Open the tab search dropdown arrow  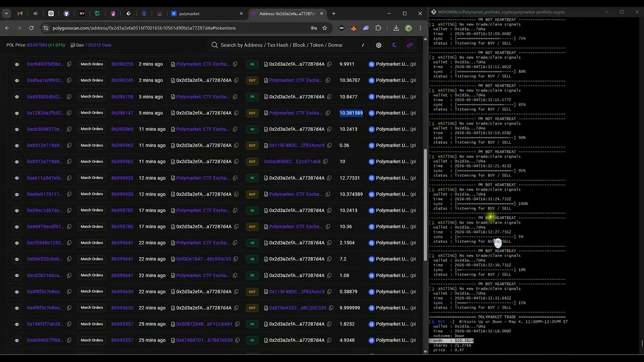(x=7, y=14)
